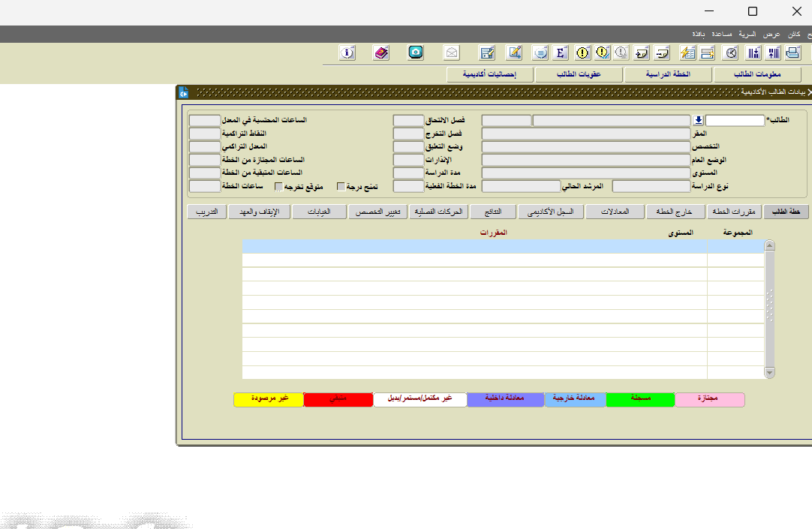Switch to the 'السجل الأكاديمي' tab
Image resolution: width=812 pixels, height=529 pixels.
click(x=550, y=212)
